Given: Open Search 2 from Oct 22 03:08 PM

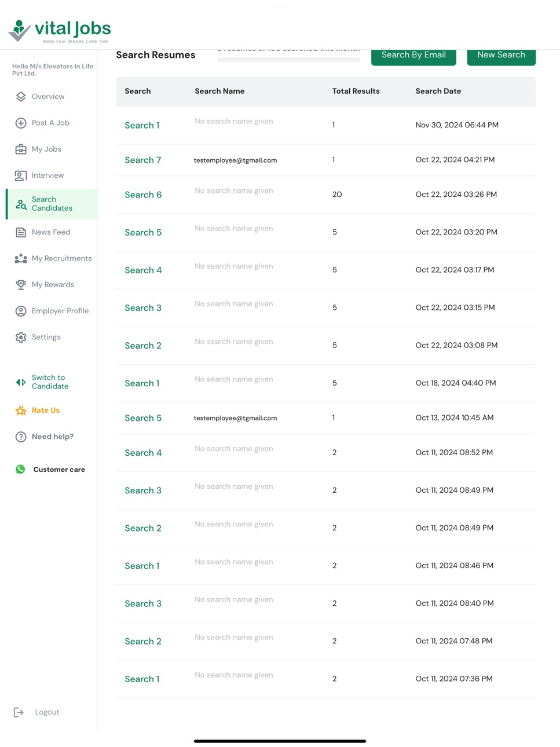Looking at the screenshot, I should point(143,346).
